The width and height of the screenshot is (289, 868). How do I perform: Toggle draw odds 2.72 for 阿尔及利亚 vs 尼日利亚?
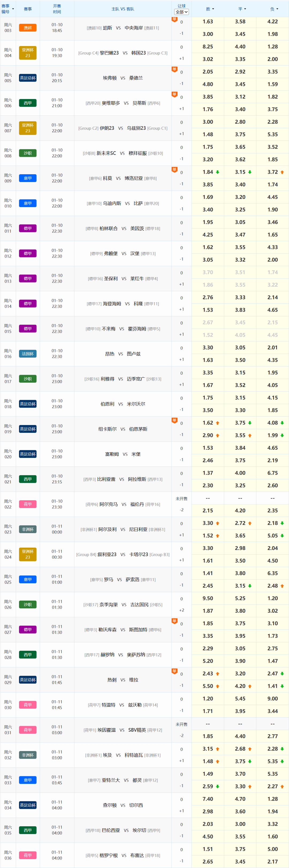pyautogui.click(x=240, y=523)
